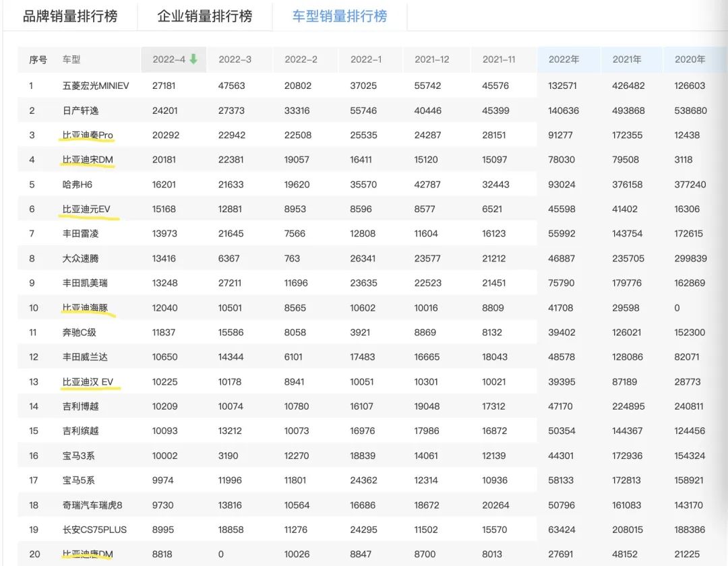
Task: Select the 长安CS75PLUS model name
Action: click(95, 530)
